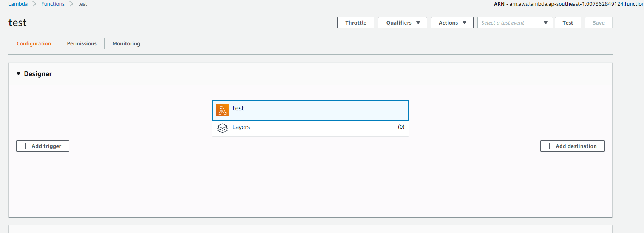Click the Layers count (0)
The image size is (644, 233).
401,127
